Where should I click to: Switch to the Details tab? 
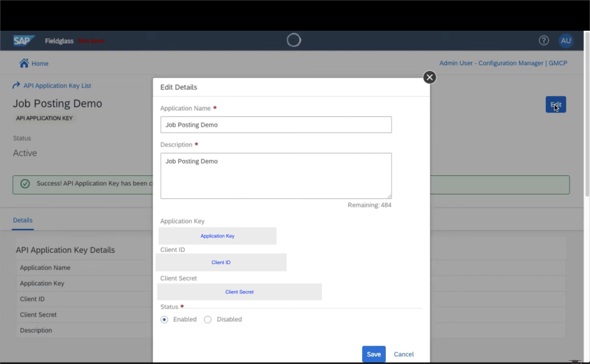pyautogui.click(x=22, y=220)
